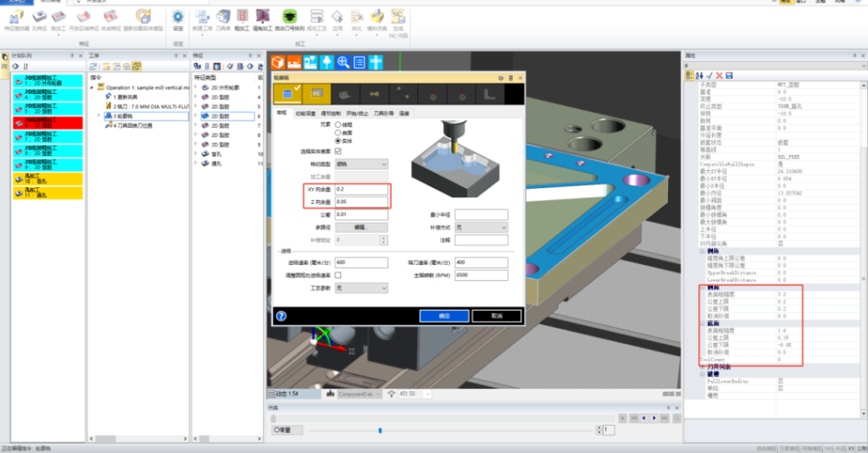Open the 补偿方式 dropdown
Screen dimensions: 868x453
[480, 228]
